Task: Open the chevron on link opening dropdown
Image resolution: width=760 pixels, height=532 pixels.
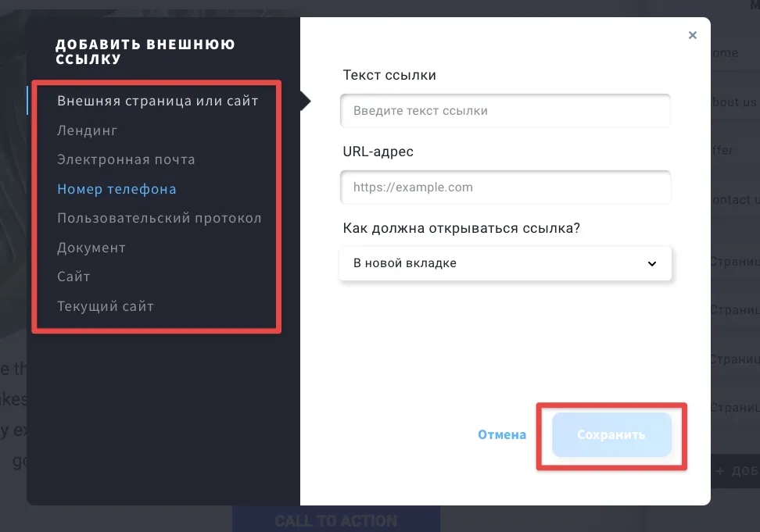Action: pyautogui.click(x=652, y=263)
